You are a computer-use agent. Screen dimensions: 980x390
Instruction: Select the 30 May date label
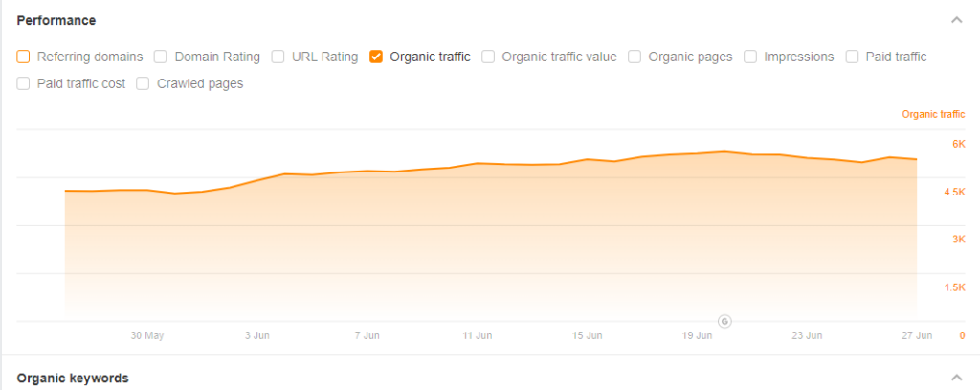coord(147,336)
